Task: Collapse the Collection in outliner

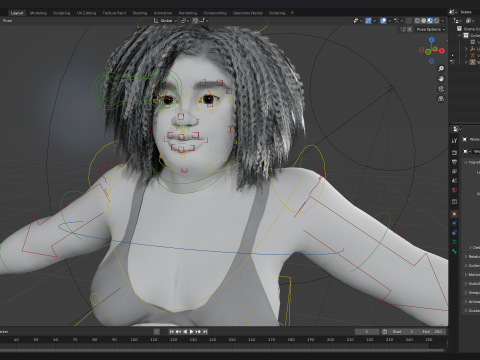Action: (460, 35)
